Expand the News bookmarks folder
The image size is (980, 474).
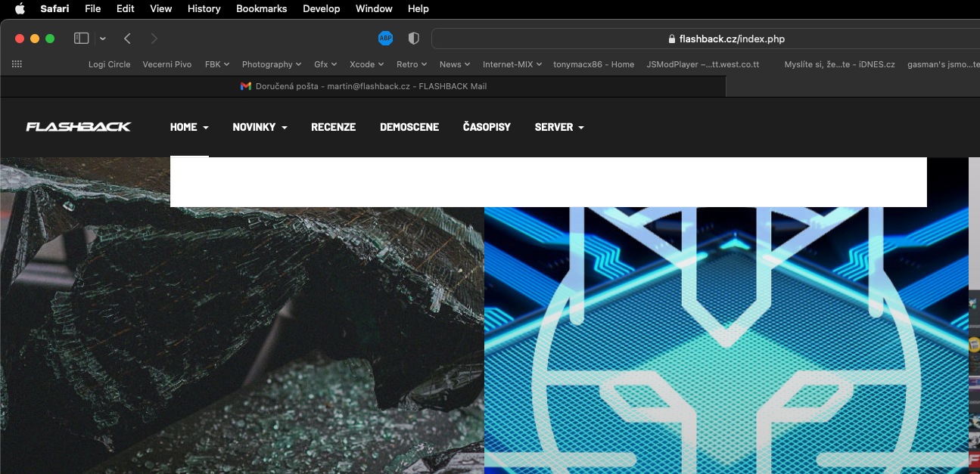point(455,64)
